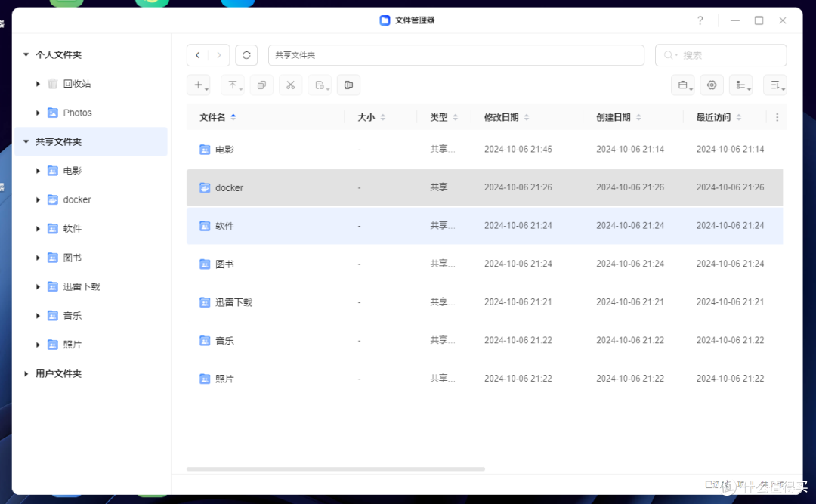Refresh the current folder listing
Screen dimensions: 816x504
246,55
